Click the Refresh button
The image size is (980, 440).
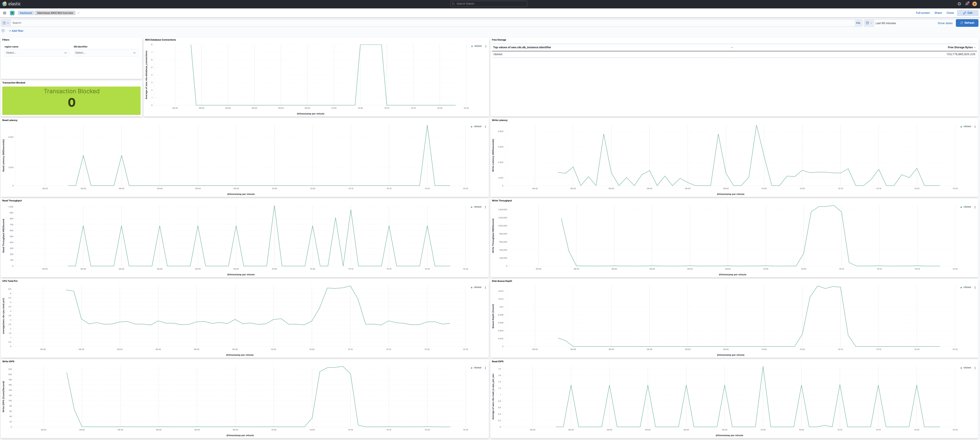click(x=967, y=23)
